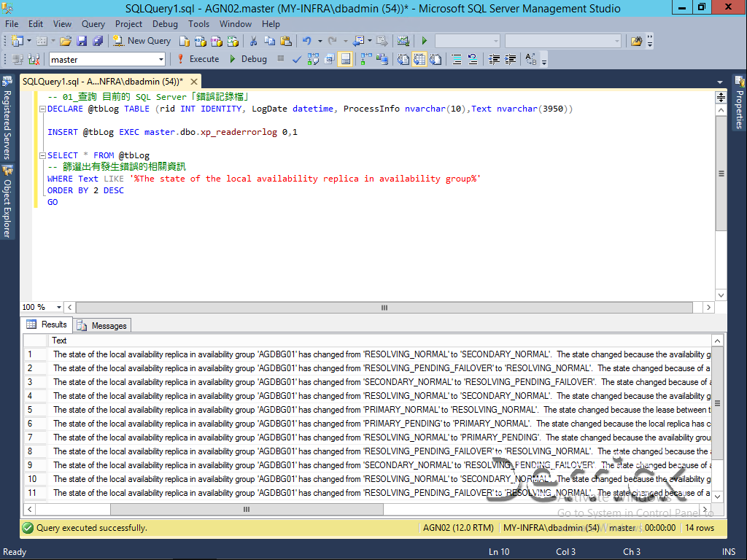Open the Query menu
747x560 pixels.
point(93,24)
